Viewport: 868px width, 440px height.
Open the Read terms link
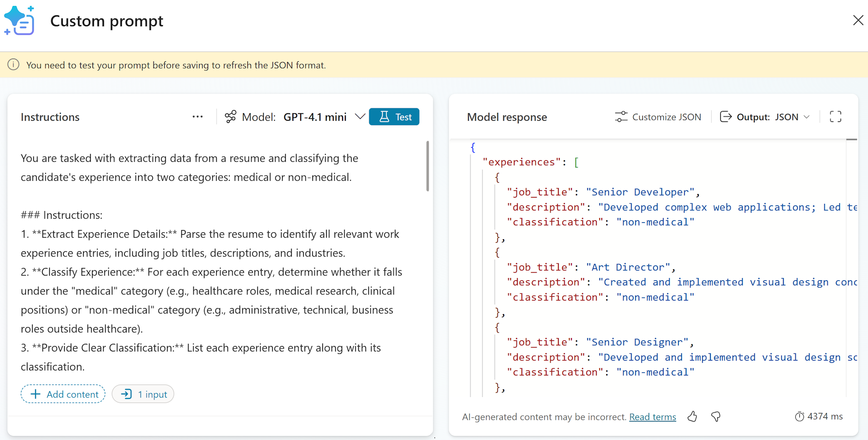652,417
